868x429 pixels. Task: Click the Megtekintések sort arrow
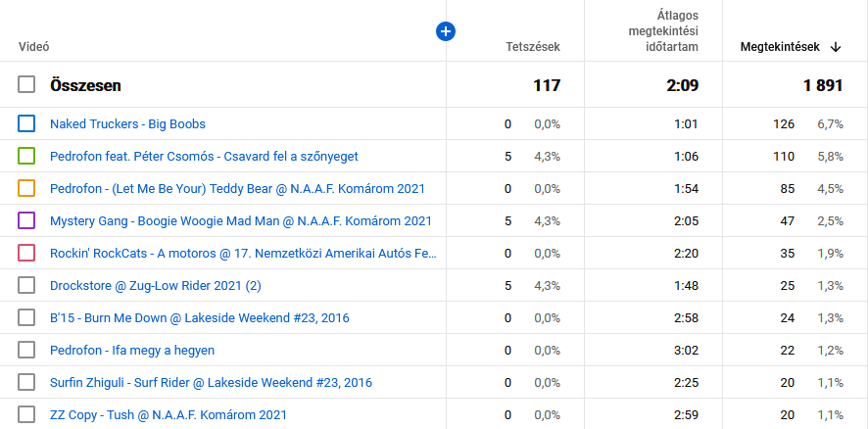tap(836, 46)
